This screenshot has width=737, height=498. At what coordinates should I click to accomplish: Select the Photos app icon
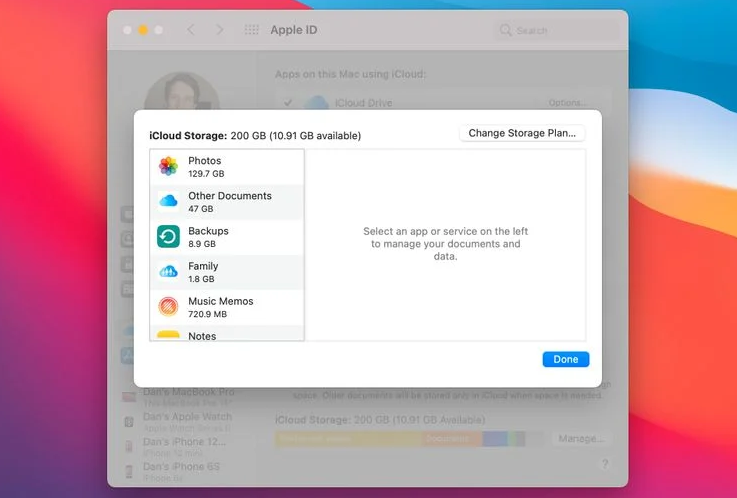[168, 167]
